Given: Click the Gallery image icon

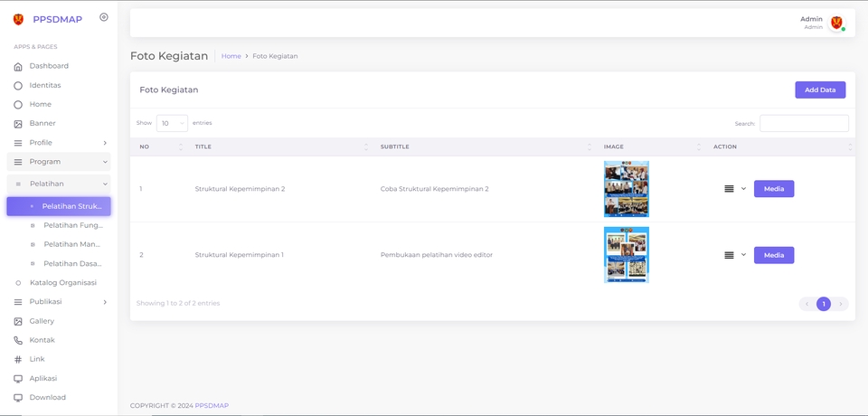Looking at the screenshot, I should coord(18,321).
